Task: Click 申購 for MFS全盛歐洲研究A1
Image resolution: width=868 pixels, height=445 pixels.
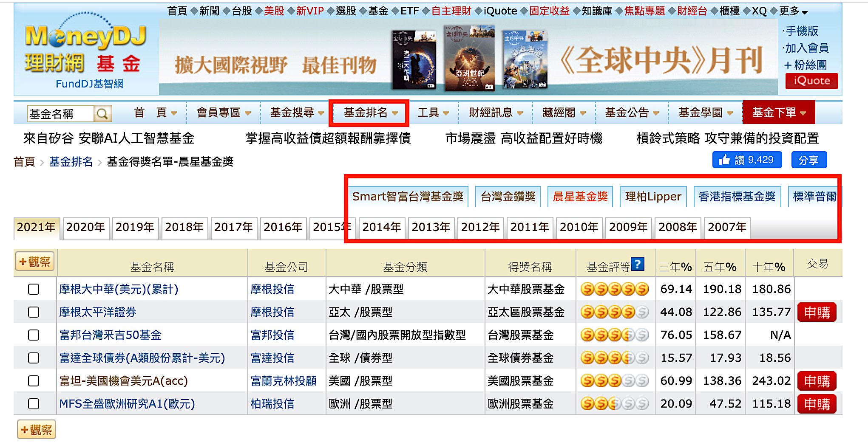Action: click(x=817, y=404)
